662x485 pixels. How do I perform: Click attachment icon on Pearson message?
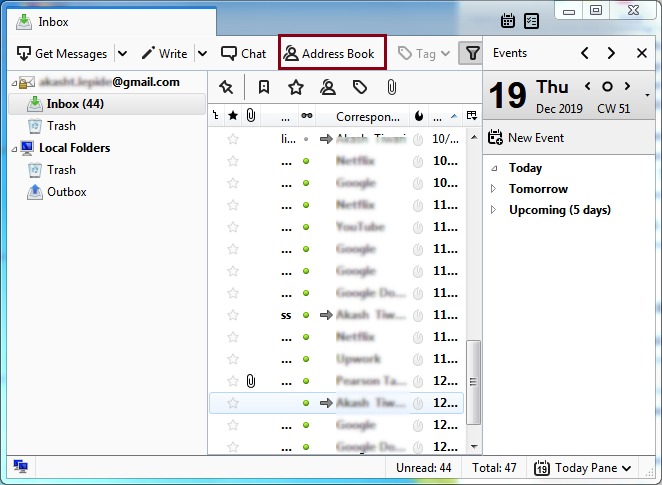(x=251, y=381)
